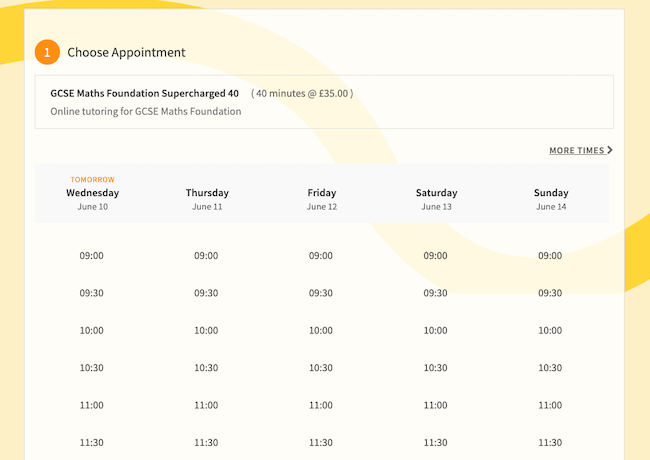Image resolution: width=650 pixels, height=460 pixels.
Task: Pick Friday 09:00 appointment
Action: point(321,256)
